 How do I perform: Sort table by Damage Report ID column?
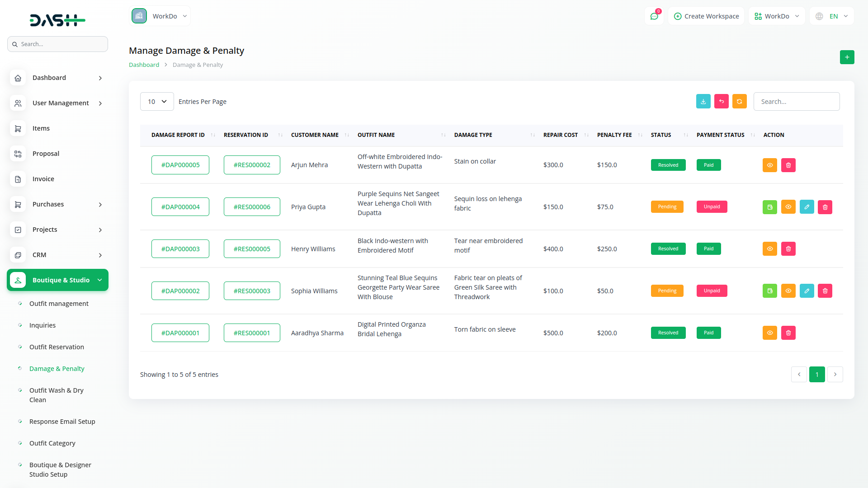178,135
